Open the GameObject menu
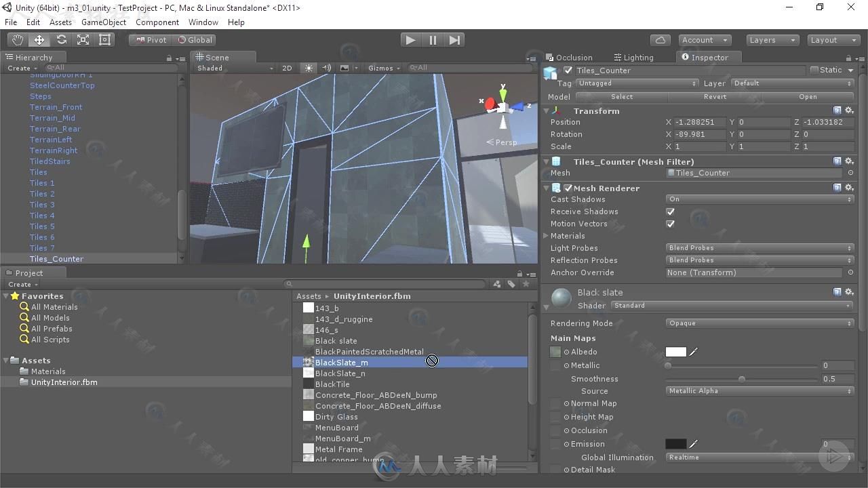The image size is (868, 488). (x=104, y=22)
